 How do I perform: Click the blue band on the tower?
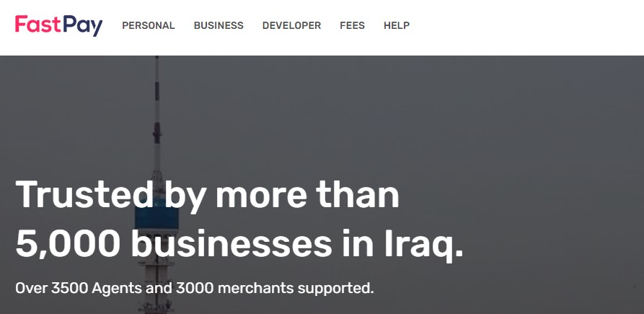[156, 218]
